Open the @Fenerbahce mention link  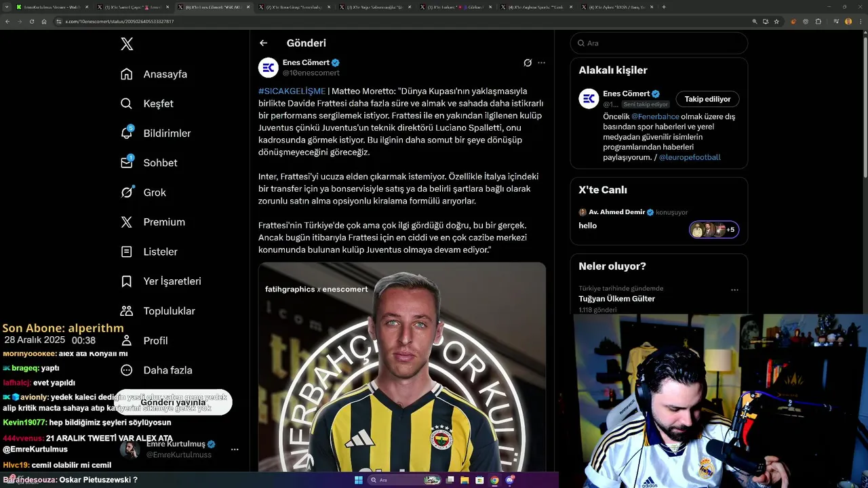(655, 117)
